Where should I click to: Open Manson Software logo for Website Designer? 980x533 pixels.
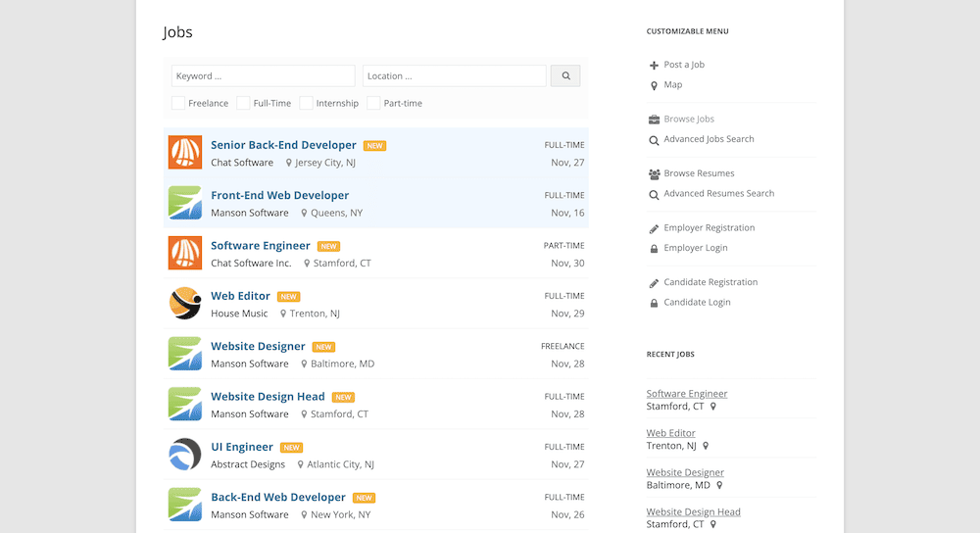[x=185, y=354]
